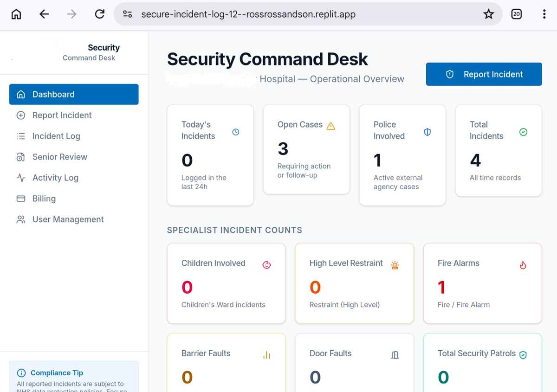Open Report Incident in the sidebar
Screen dimensions: 557x392
coord(74,115)
